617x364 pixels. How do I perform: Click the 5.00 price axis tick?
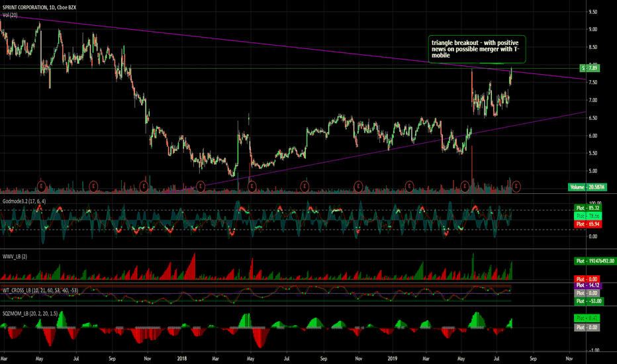(593, 171)
